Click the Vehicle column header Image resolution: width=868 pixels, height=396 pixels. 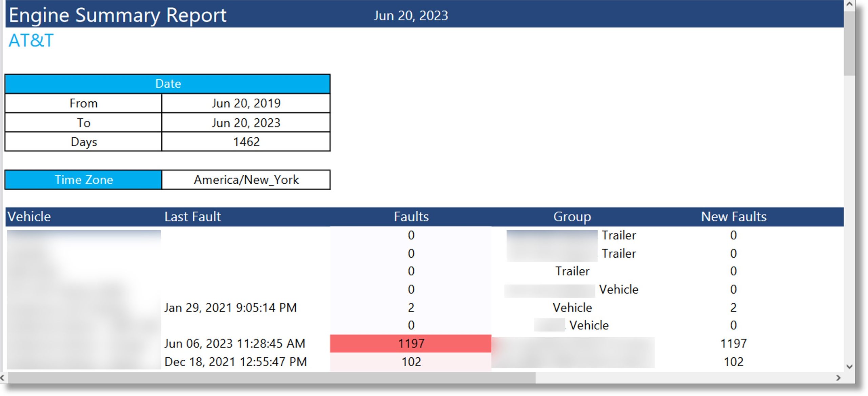(29, 217)
